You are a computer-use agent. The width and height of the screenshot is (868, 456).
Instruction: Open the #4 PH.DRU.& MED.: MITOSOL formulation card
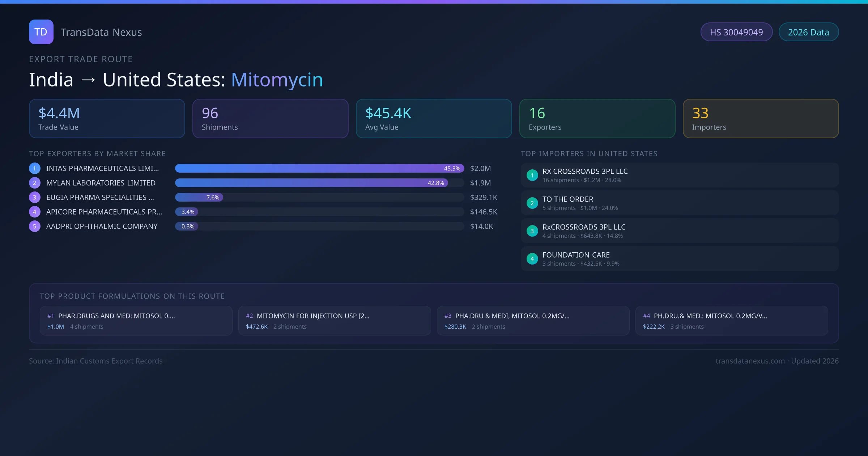732,321
